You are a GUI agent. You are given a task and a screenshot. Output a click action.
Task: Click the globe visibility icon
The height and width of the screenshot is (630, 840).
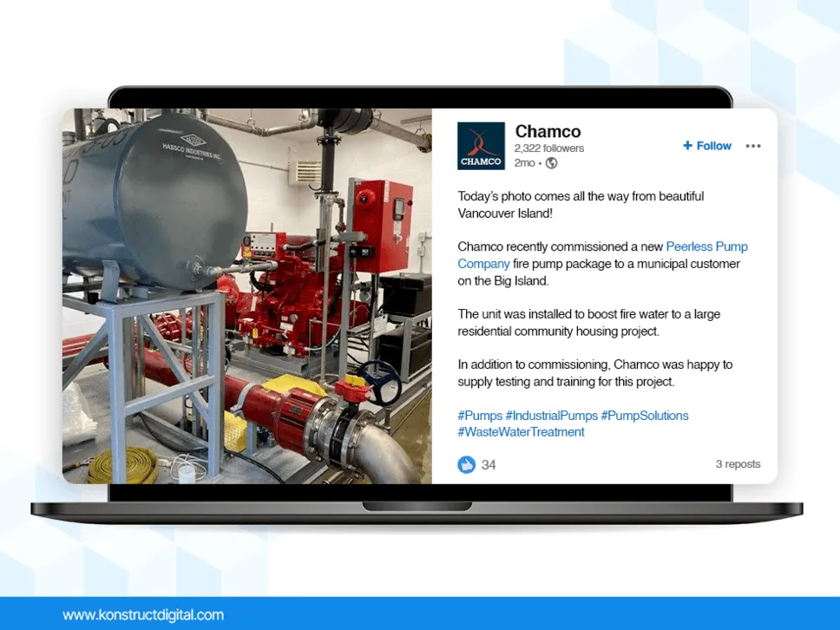pyautogui.click(x=551, y=163)
